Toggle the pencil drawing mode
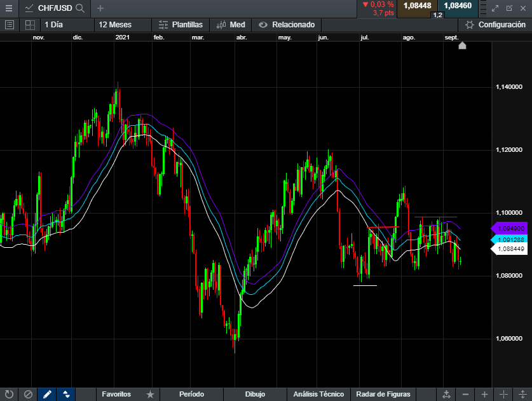Viewport: 532px width, 401px height. 47,394
